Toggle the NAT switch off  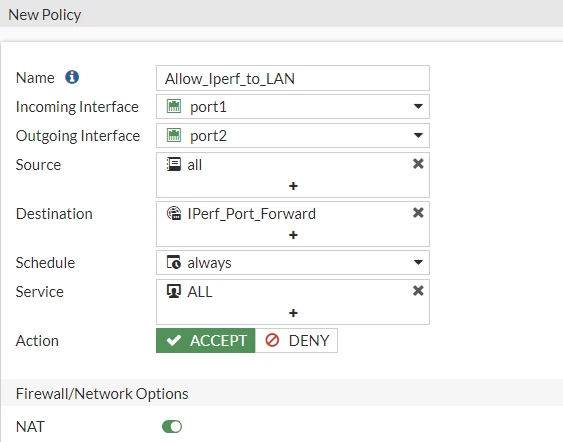pos(172,427)
